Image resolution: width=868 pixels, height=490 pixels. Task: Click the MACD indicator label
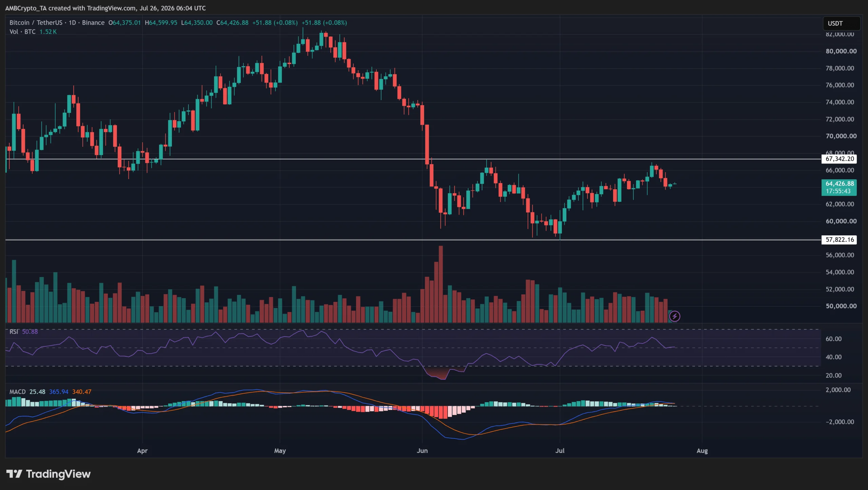pos(17,392)
